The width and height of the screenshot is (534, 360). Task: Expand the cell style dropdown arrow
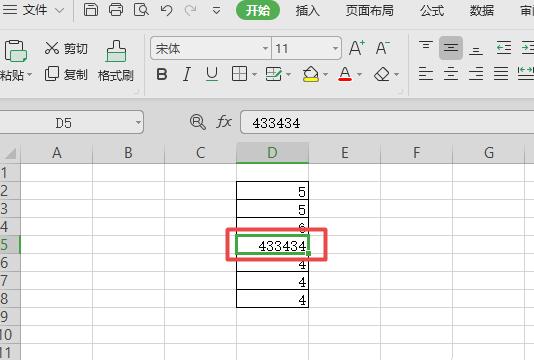pyautogui.click(x=289, y=74)
